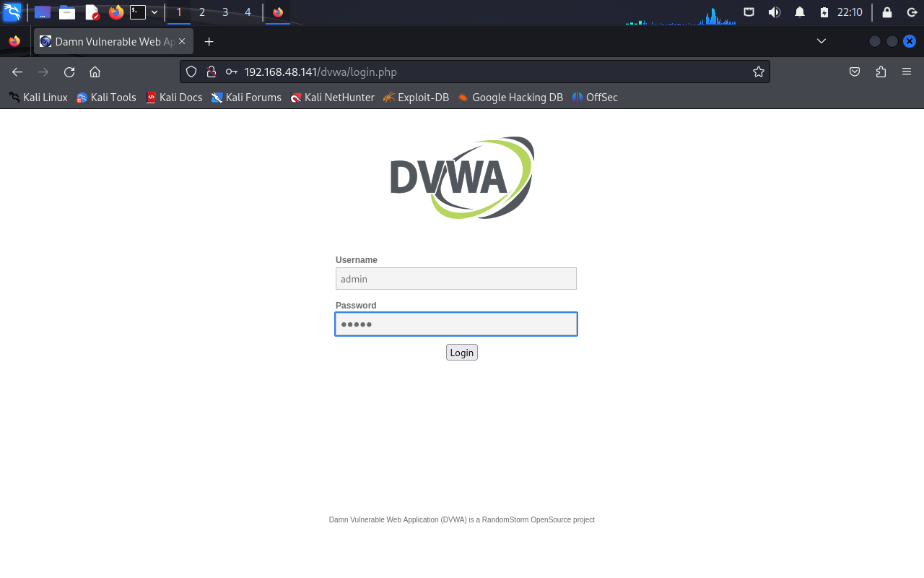Open the extensions puzzle icon
Screen dimensions: 924x578
tap(881, 72)
